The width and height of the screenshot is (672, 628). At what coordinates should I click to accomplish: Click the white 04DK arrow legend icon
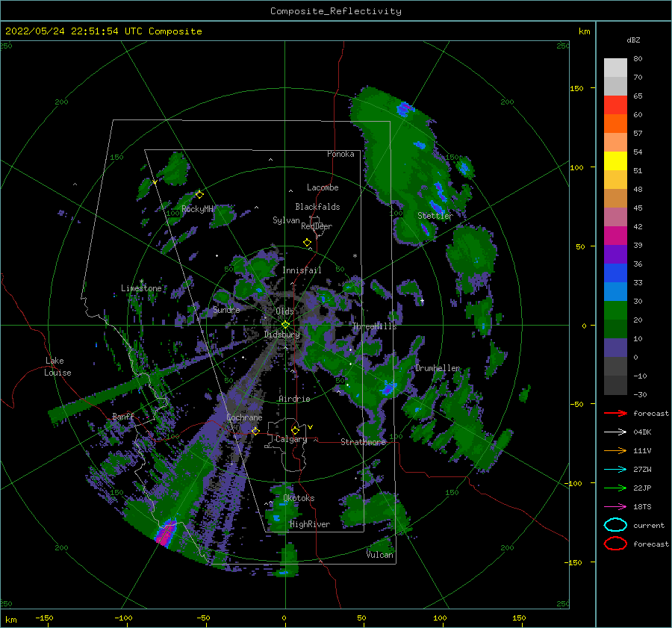[x=615, y=432]
